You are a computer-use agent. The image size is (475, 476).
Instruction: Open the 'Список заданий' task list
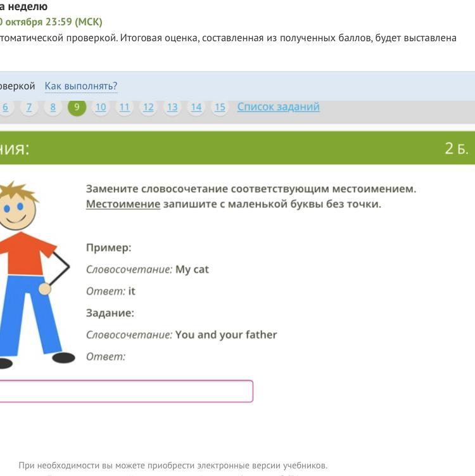279,106
